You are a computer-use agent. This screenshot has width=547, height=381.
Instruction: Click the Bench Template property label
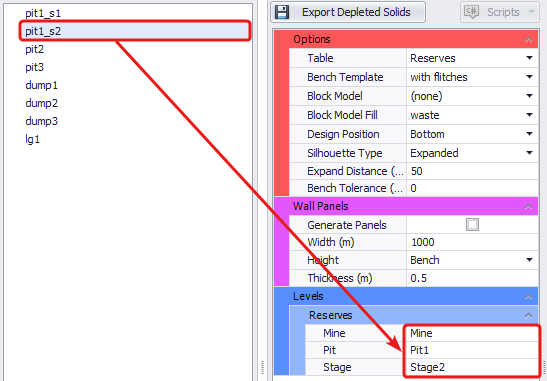click(345, 77)
